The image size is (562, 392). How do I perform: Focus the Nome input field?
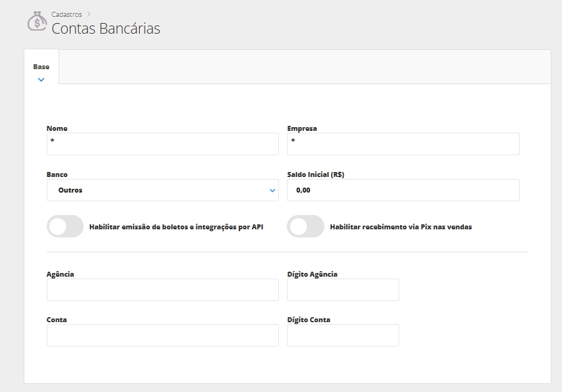162,144
